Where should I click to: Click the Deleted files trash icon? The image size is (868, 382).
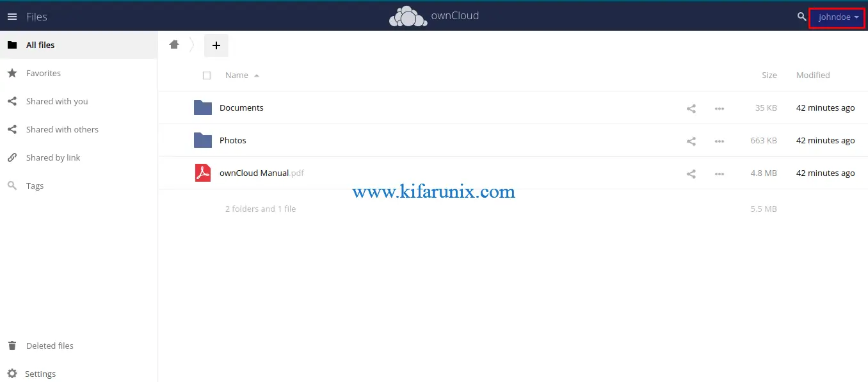12,346
